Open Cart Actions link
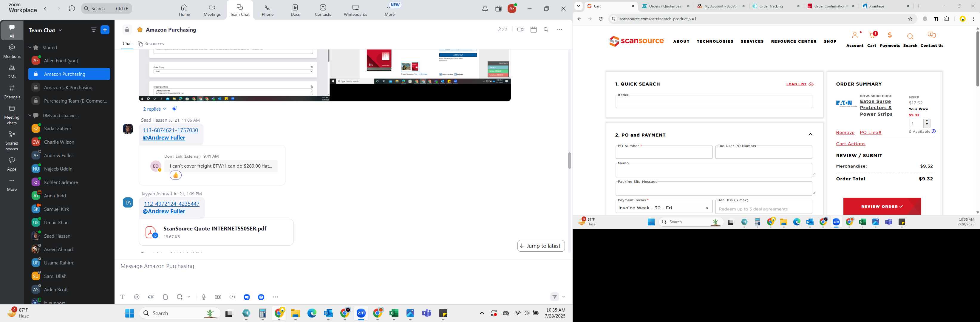 pyautogui.click(x=850, y=144)
